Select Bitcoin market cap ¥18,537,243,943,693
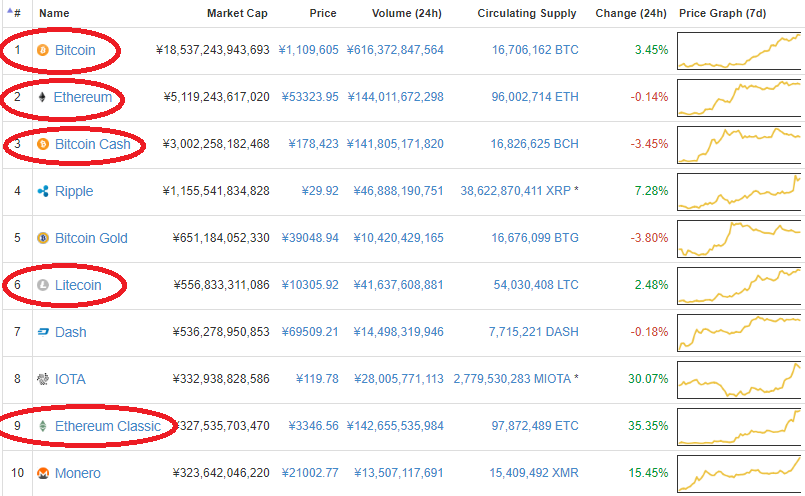Screen dimensions: 805x496 [x=213, y=50]
